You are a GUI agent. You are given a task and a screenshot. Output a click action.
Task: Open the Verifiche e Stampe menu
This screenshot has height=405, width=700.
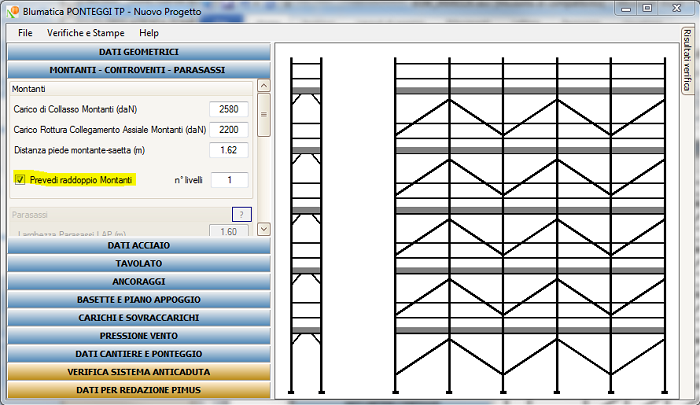click(x=86, y=33)
